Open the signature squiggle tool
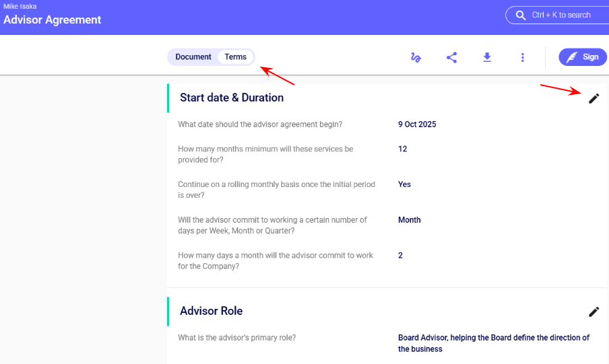Viewport: 609px width, 364px height. (416, 58)
